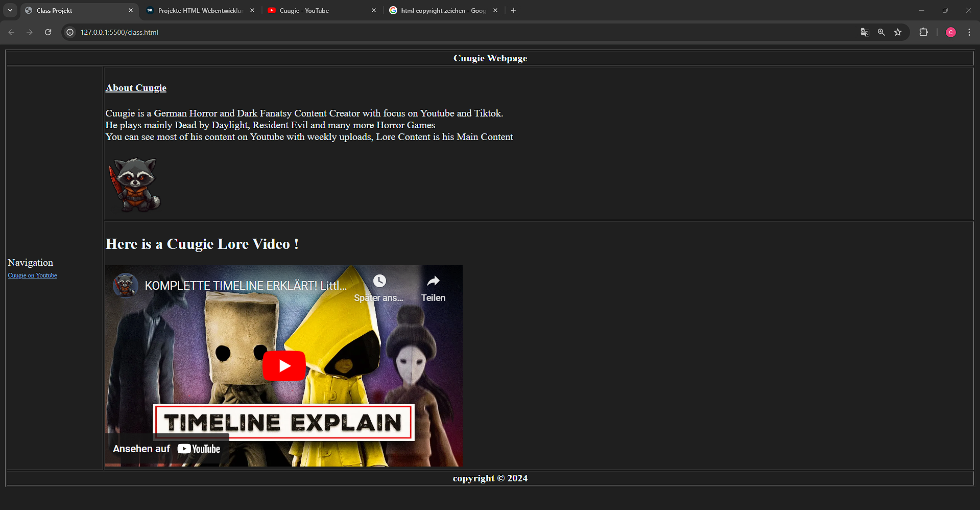Switch to the Projekte HTML-Webentwicklung tab

click(x=200, y=10)
